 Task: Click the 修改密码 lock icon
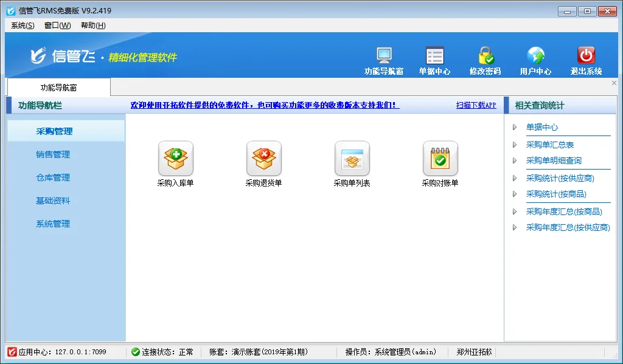pos(486,55)
